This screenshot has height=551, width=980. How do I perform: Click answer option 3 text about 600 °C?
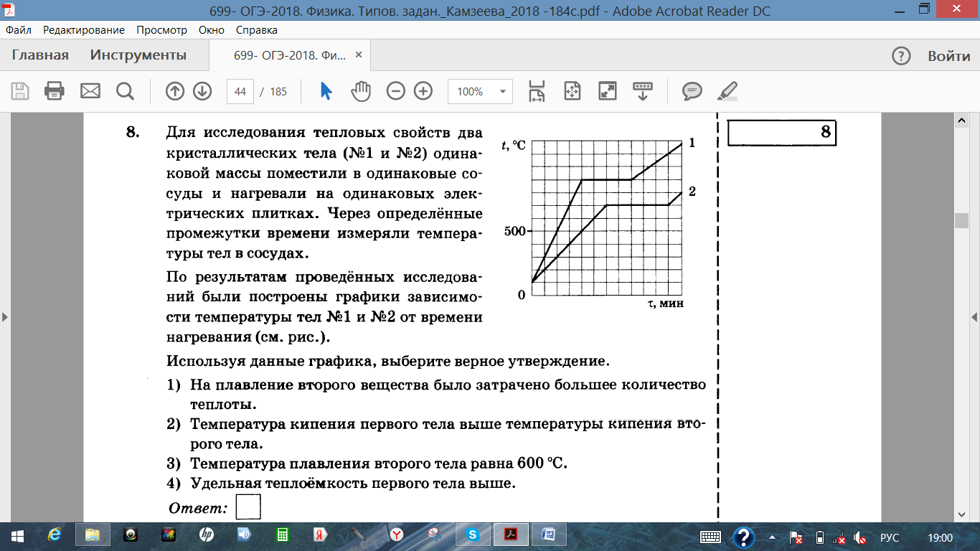click(x=379, y=463)
